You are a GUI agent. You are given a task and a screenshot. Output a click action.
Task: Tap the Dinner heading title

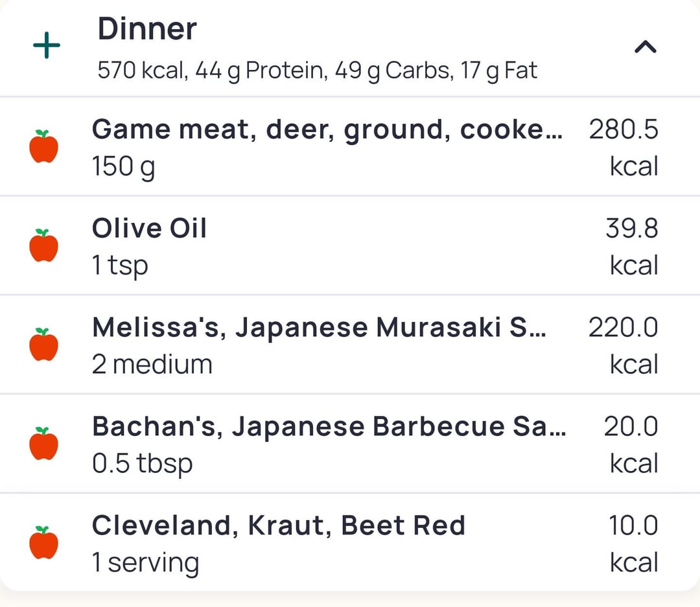[147, 29]
